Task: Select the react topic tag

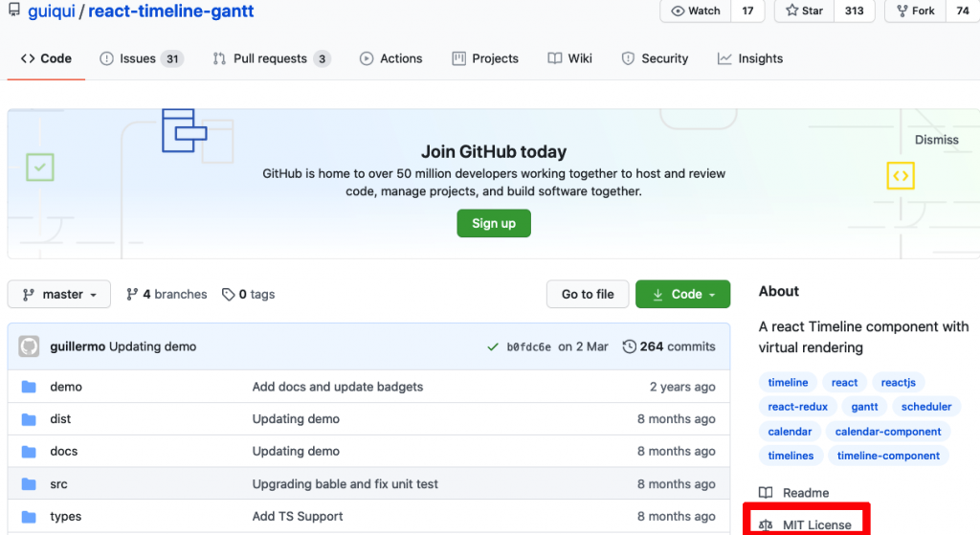Action: 844,383
